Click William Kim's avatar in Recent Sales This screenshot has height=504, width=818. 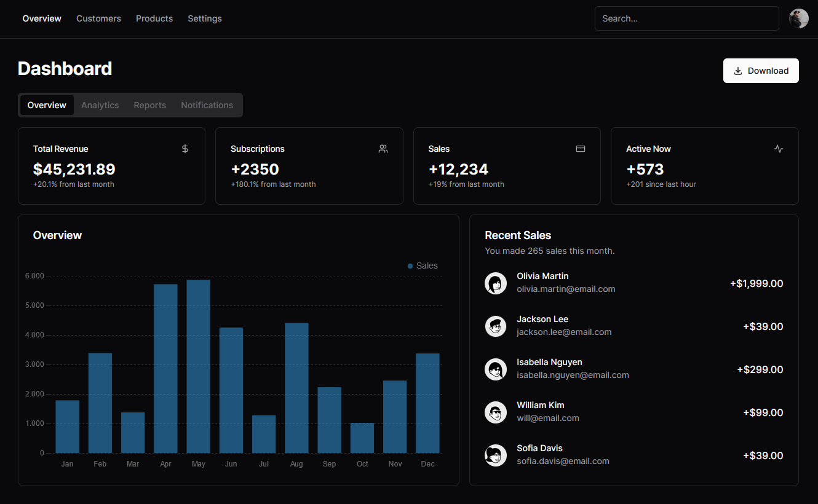(496, 412)
